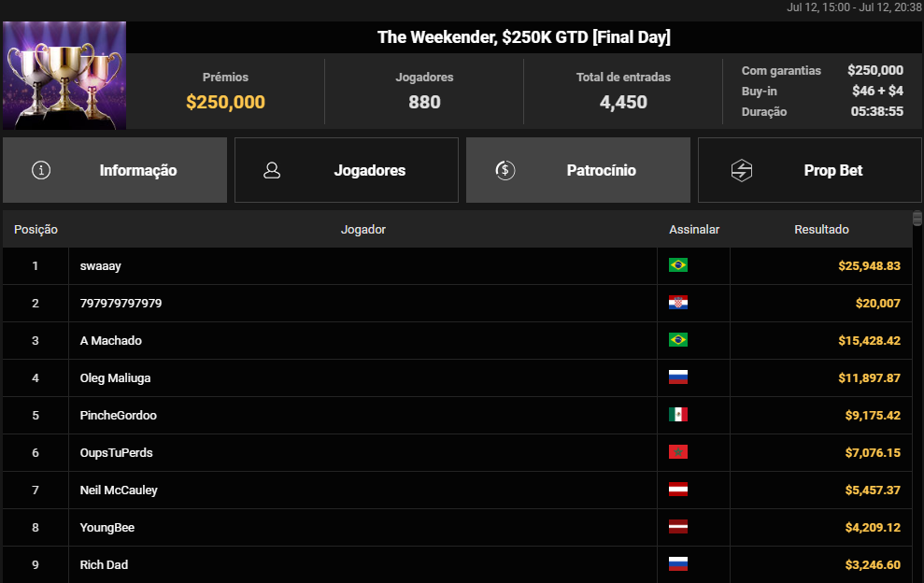Click the Brazil flag next to swaaay
Viewport: 924px width, 583px height.
click(x=677, y=265)
